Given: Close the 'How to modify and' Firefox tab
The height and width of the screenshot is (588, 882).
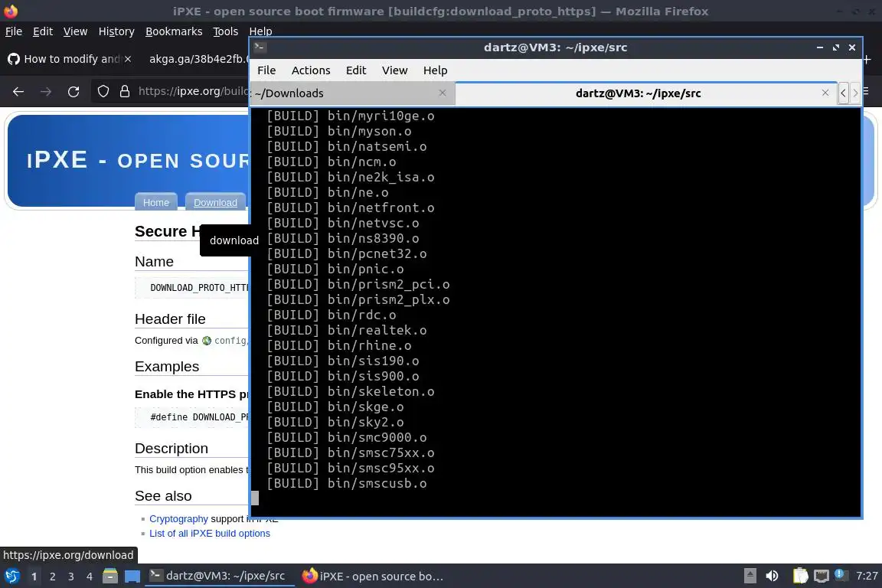Looking at the screenshot, I should (129, 58).
